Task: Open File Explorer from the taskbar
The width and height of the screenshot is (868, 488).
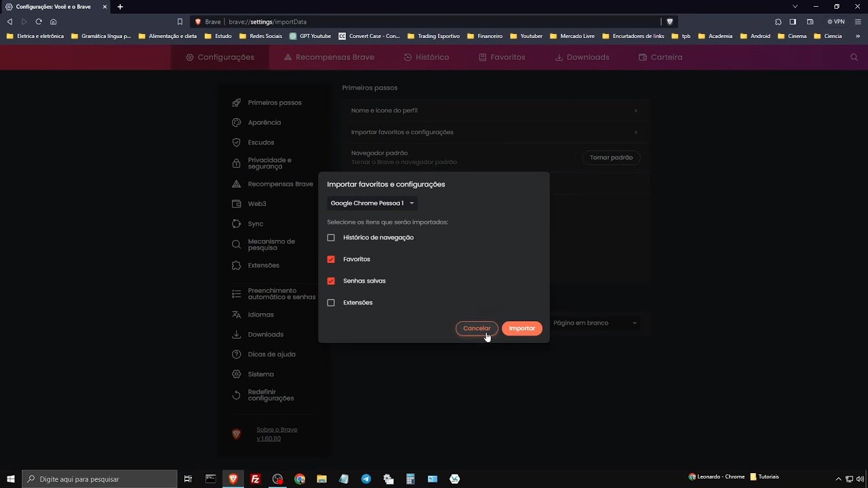Action: point(322,479)
